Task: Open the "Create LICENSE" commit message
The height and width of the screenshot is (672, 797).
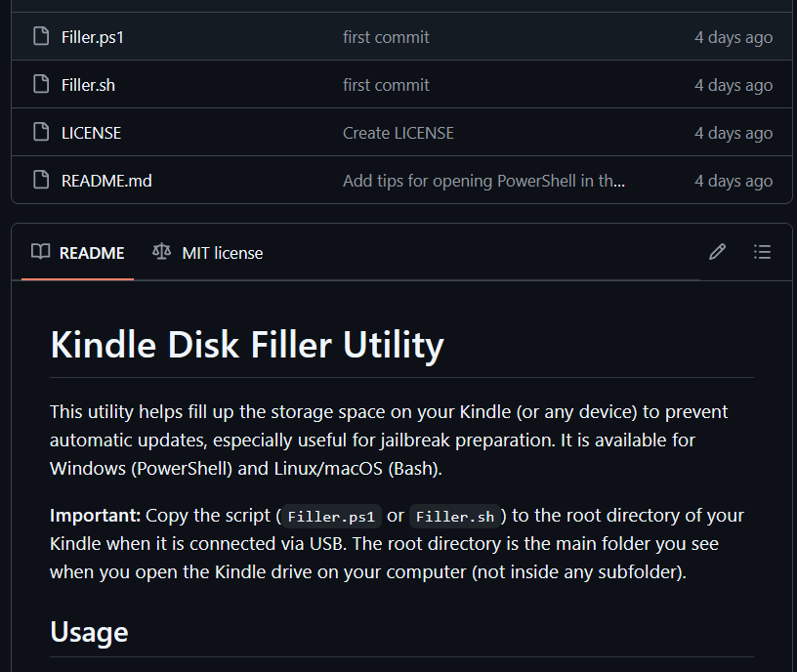Action: click(398, 133)
